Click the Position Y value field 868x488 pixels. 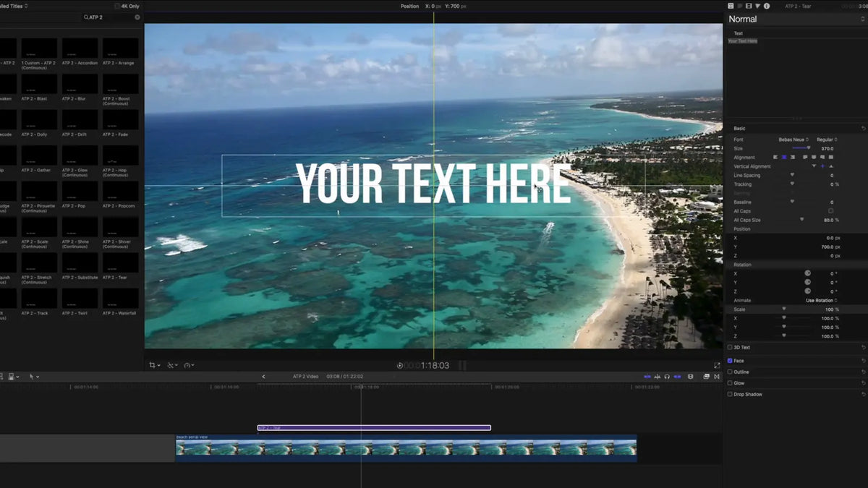829,247
